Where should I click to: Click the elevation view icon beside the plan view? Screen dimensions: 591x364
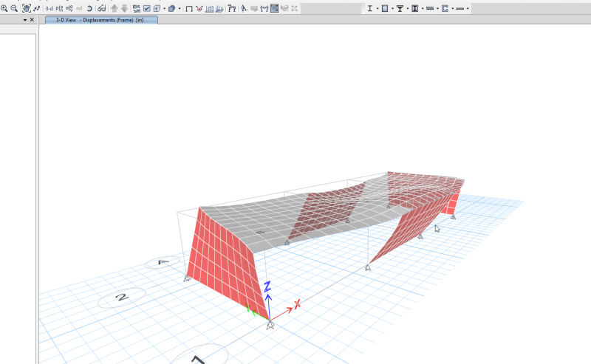(x=69, y=8)
